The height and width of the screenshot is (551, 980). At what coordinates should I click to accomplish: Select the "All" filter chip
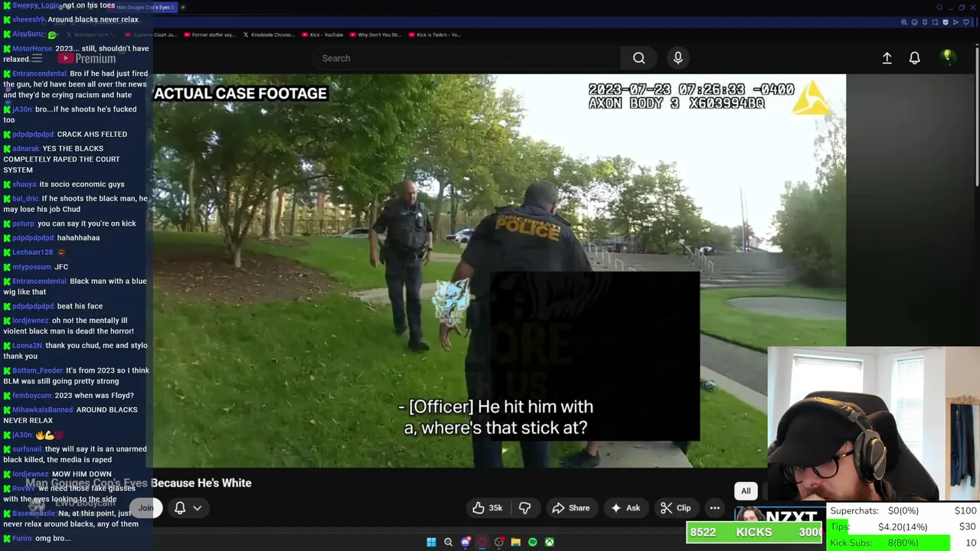(746, 491)
